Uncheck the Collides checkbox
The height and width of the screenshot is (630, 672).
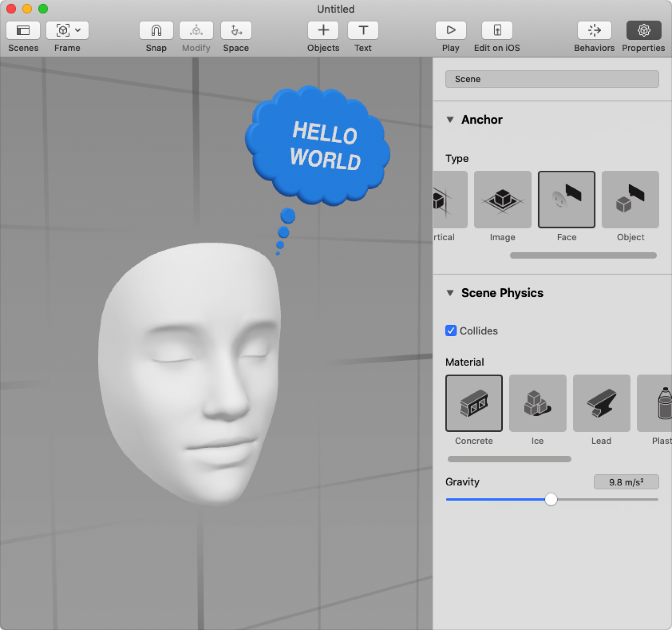(x=451, y=331)
